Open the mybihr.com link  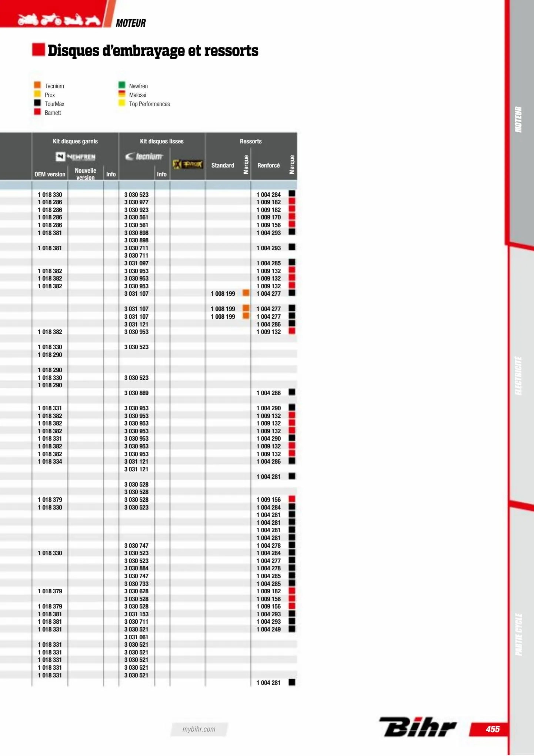click(x=199, y=729)
